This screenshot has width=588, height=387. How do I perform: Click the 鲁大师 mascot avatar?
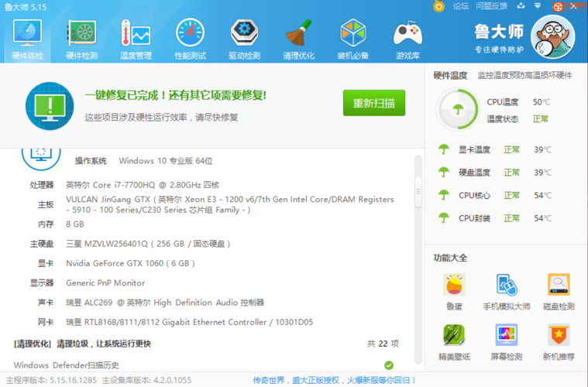coord(552,36)
